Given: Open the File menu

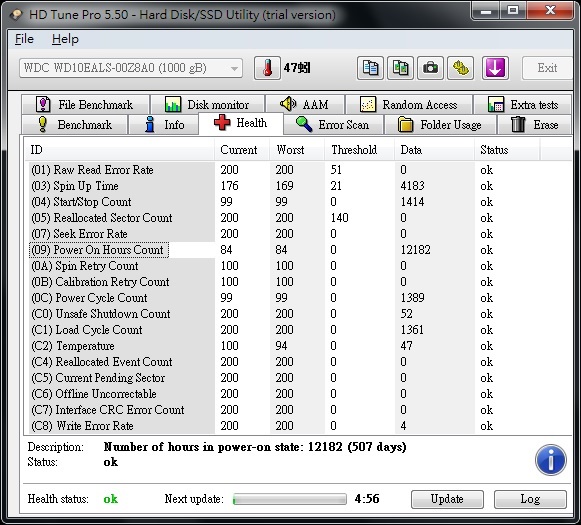Looking at the screenshot, I should pyautogui.click(x=24, y=39).
